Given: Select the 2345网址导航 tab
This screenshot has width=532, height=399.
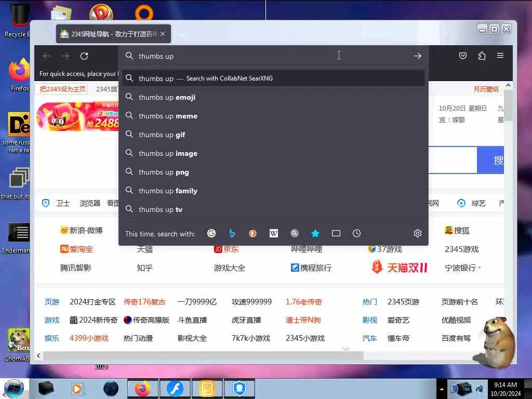Looking at the screenshot, I should click(113, 34).
